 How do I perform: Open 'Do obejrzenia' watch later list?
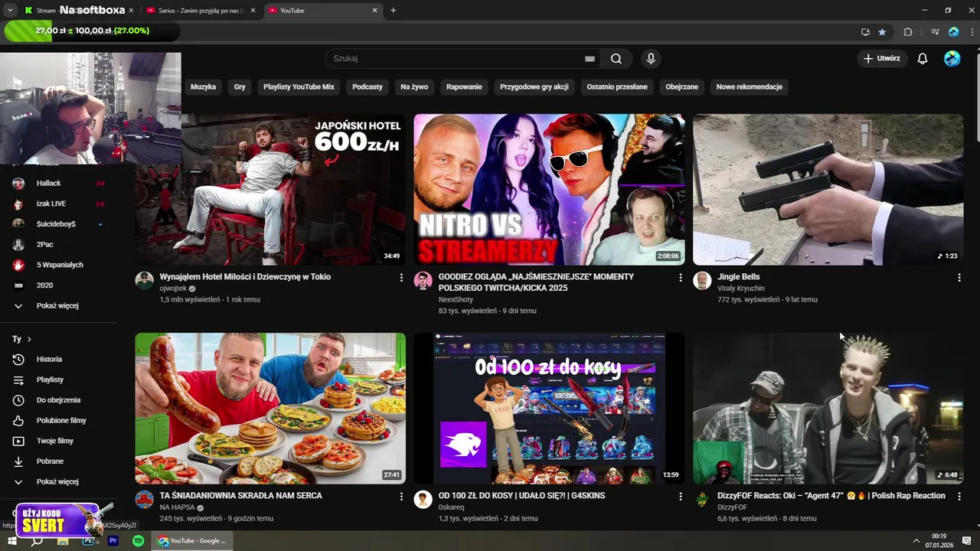click(x=60, y=400)
